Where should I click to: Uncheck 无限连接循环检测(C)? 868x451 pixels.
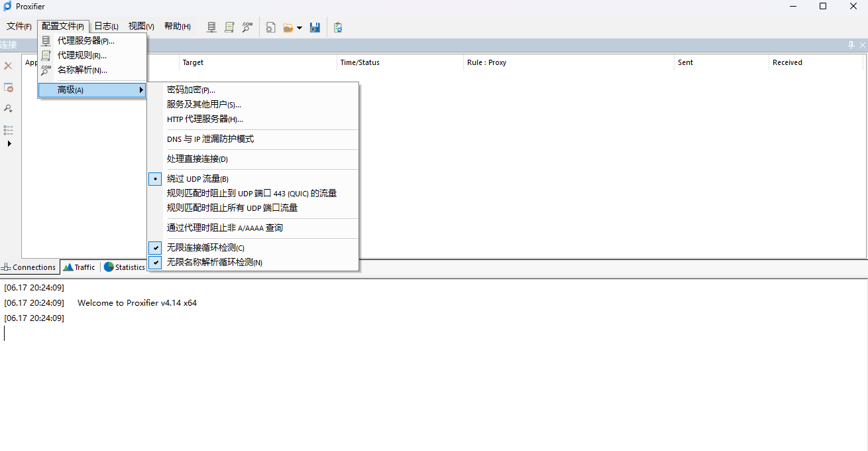[252, 248]
